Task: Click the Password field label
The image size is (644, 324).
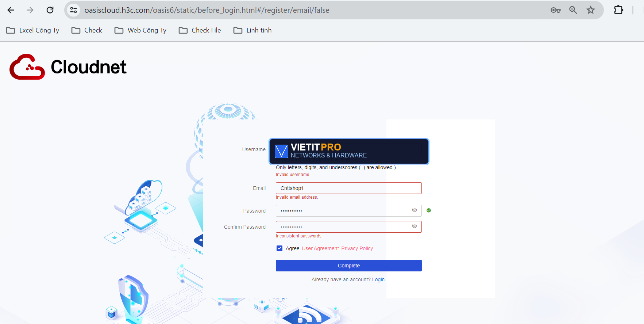Action: (255, 211)
